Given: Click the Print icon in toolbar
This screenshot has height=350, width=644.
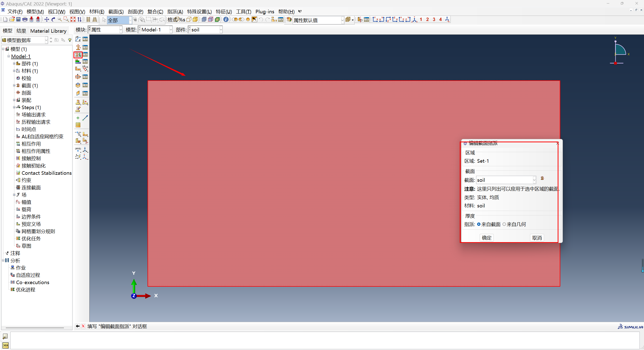Looking at the screenshot, I should click(25, 19).
